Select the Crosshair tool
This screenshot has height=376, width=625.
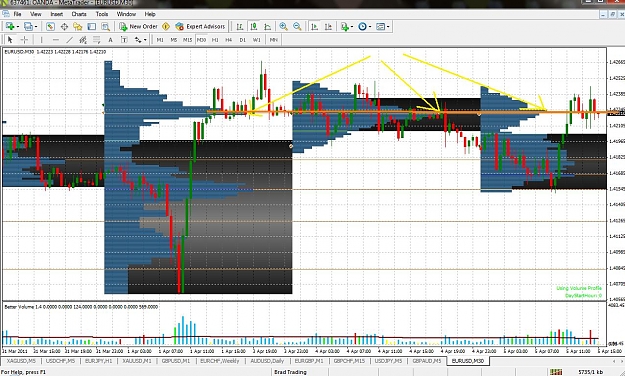[24, 39]
